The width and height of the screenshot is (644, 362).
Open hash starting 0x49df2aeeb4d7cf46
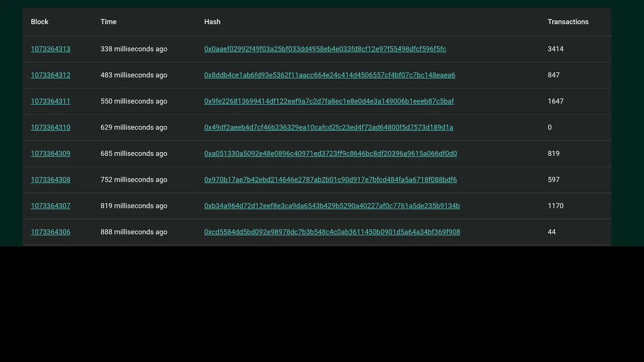pyautogui.click(x=328, y=127)
